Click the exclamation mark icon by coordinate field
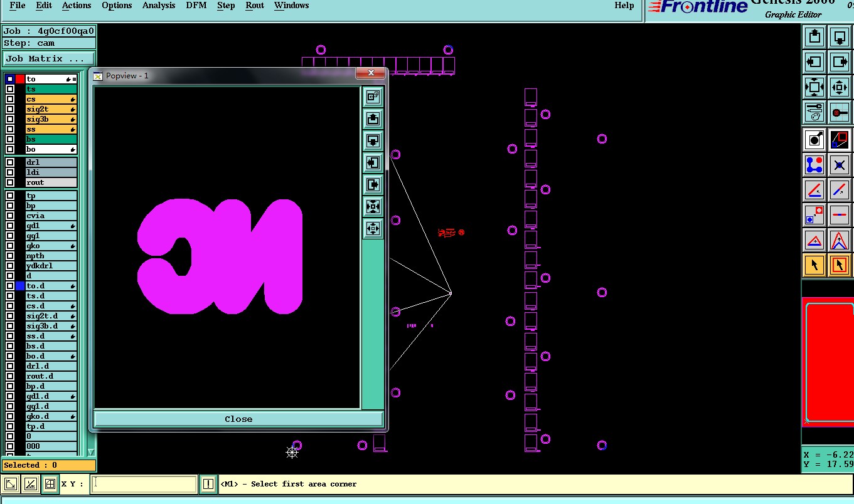Viewport: 854px width, 504px height. (x=208, y=484)
